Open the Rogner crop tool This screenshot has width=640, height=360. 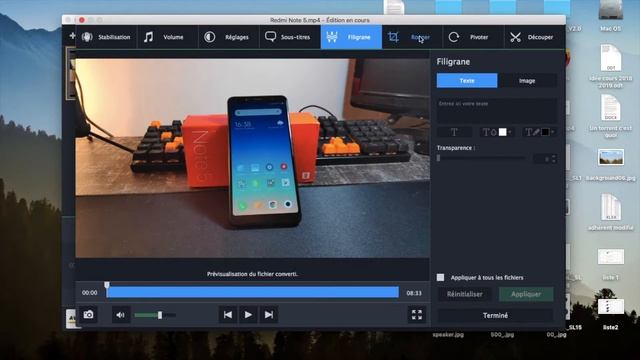[x=413, y=37]
